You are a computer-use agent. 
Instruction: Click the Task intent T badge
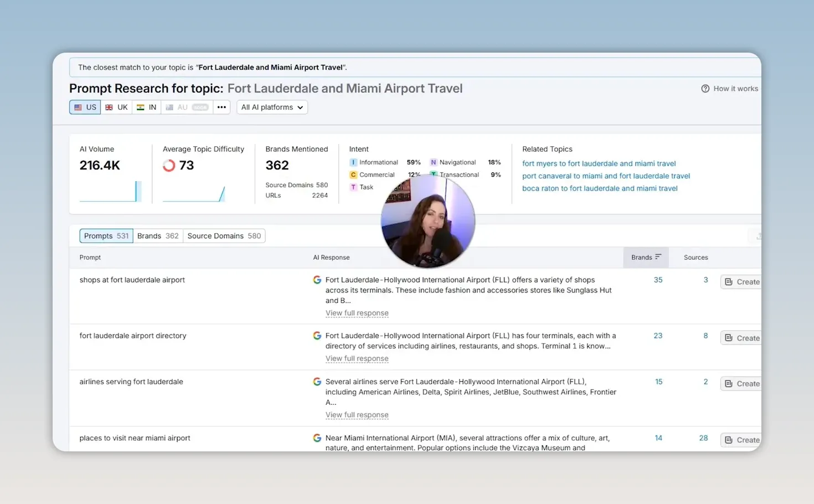tap(353, 187)
